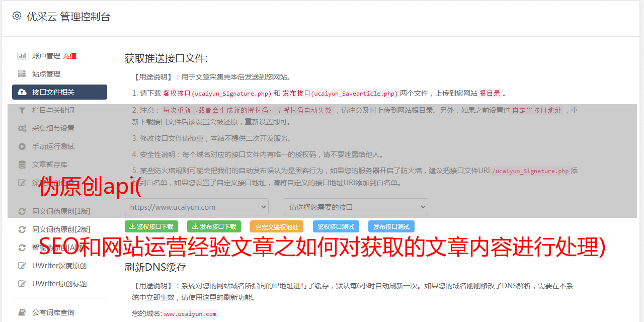The image size is (644, 322).
Task: Open 同义词伪原创[1版] sidebar item
Action: tap(61, 211)
